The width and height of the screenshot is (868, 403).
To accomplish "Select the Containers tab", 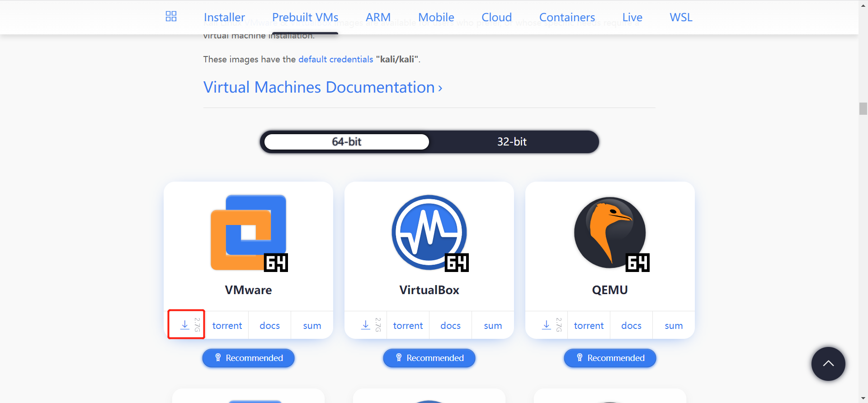I will (567, 17).
